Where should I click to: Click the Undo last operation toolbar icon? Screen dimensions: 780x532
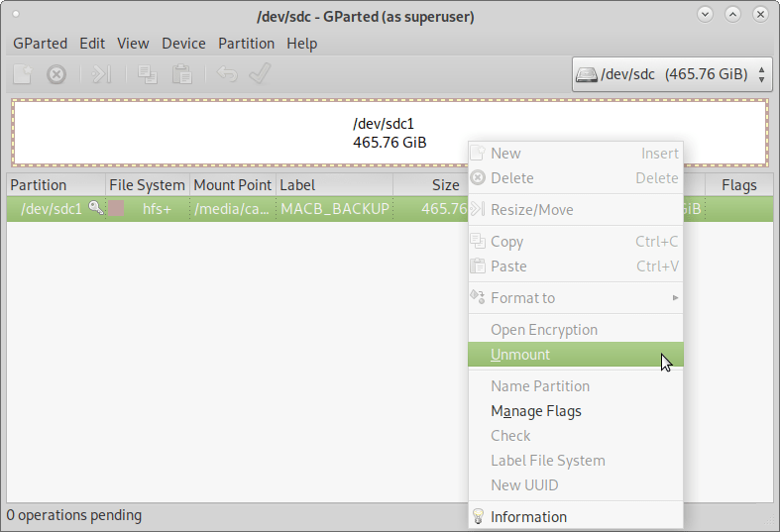pyautogui.click(x=227, y=74)
